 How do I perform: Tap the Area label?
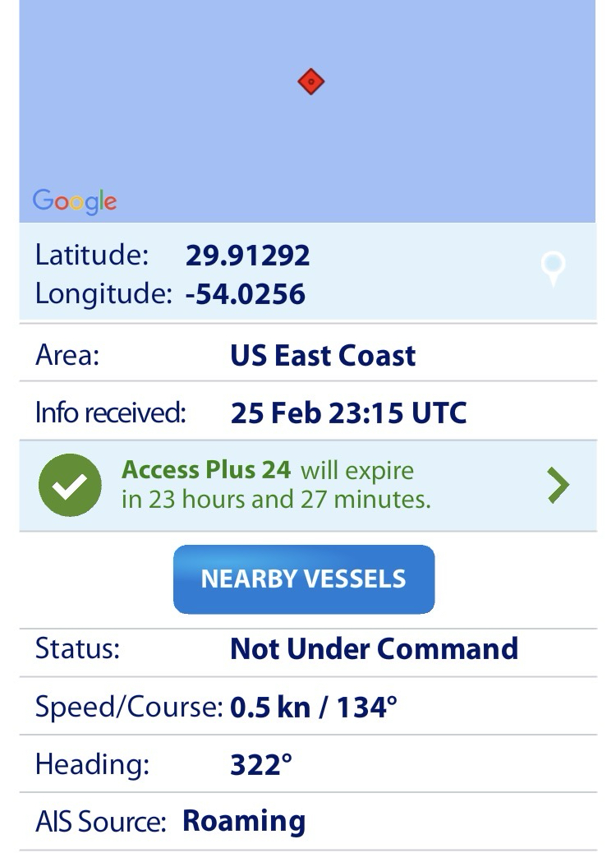point(67,355)
